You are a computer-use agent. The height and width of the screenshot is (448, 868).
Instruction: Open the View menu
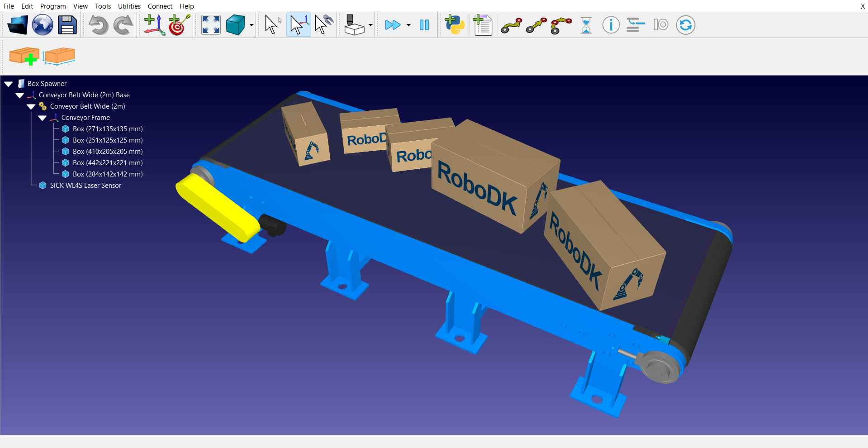pos(81,6)
